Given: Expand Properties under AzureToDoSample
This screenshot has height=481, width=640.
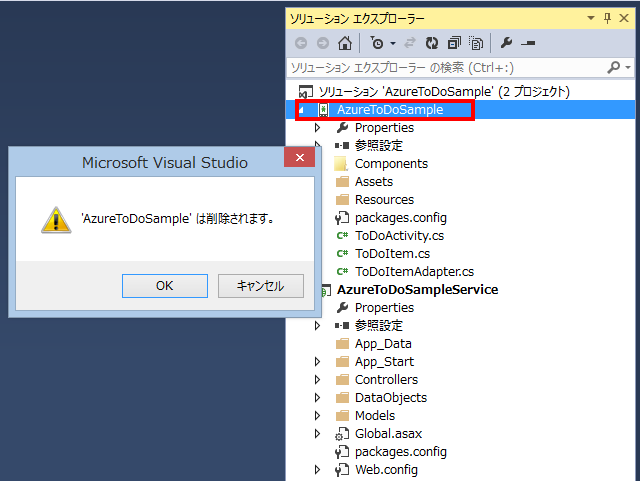Looking at the screenshot, I should coord(317,128).
